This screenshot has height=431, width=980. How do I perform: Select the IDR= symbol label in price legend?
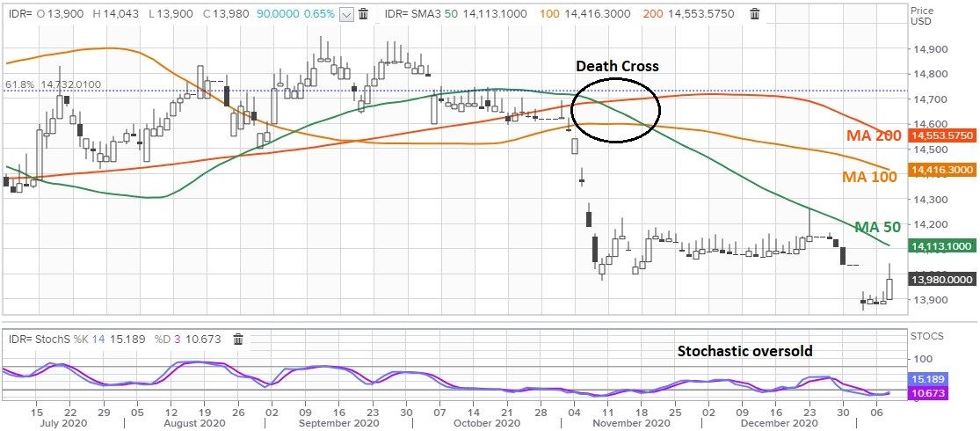pos(20,14)
